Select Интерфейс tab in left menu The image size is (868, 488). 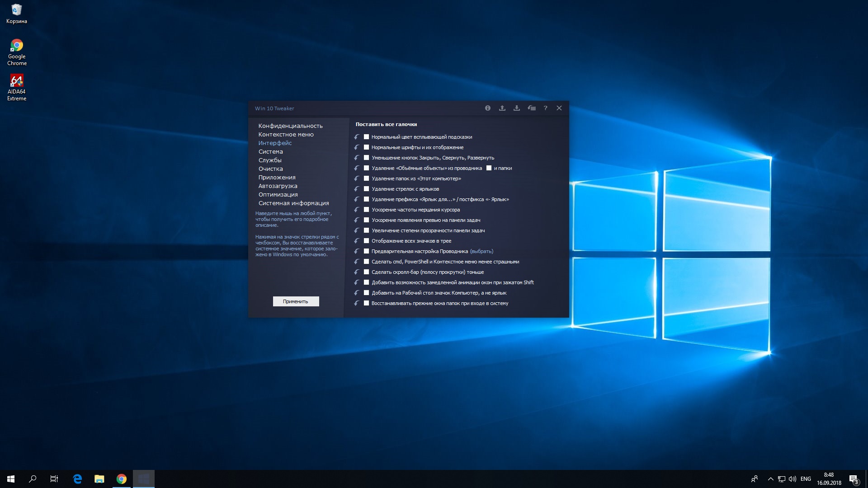coord(274,142)
